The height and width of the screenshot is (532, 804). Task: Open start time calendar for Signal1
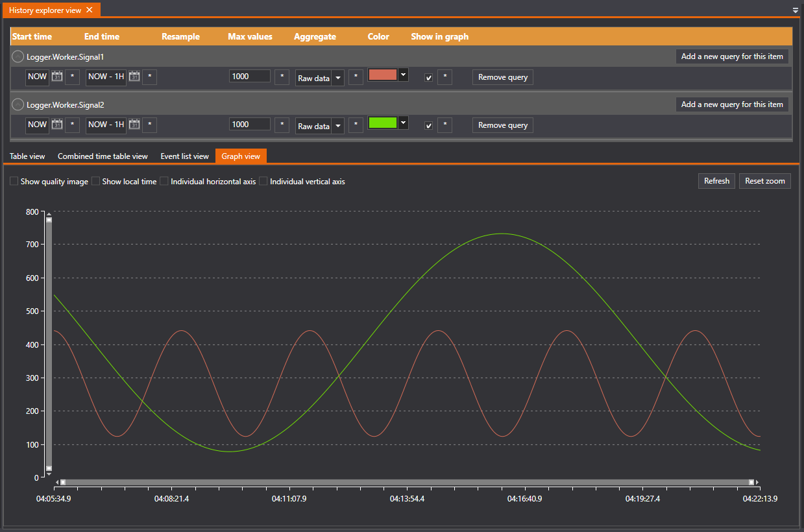tap(57, 77)
